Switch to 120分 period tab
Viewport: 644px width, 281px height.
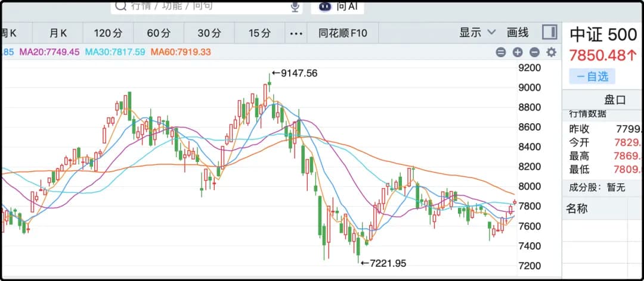[108, 33]
